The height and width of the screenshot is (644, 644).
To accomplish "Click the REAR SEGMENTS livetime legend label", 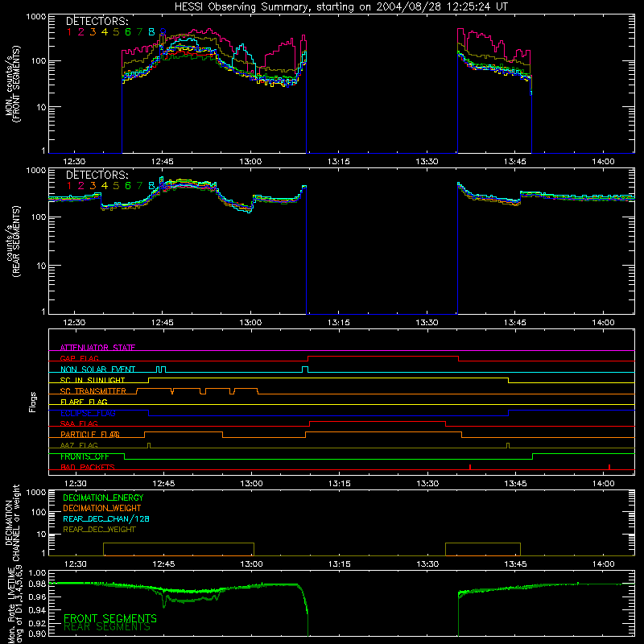I will pos(107,627).
